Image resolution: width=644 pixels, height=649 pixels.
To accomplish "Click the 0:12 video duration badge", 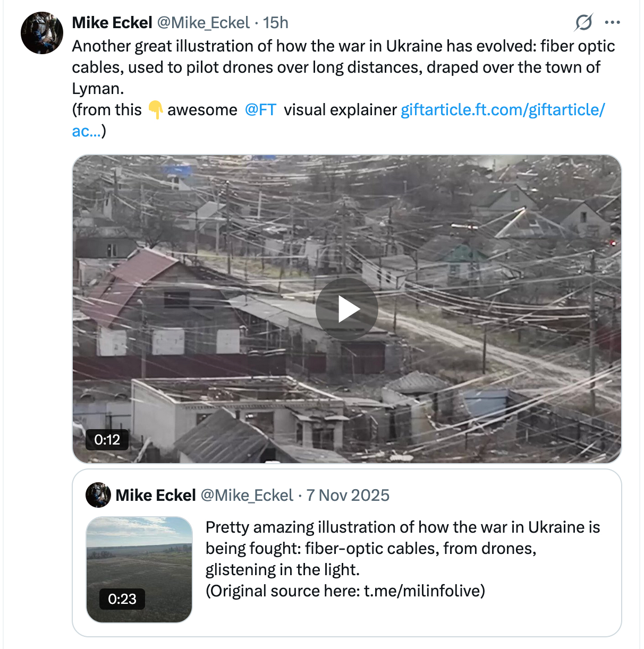I will (x=107, y=440).
